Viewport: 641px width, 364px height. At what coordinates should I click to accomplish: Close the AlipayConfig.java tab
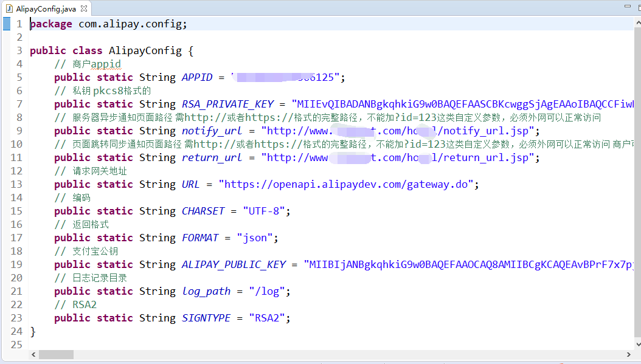click(x=84, y=8)
